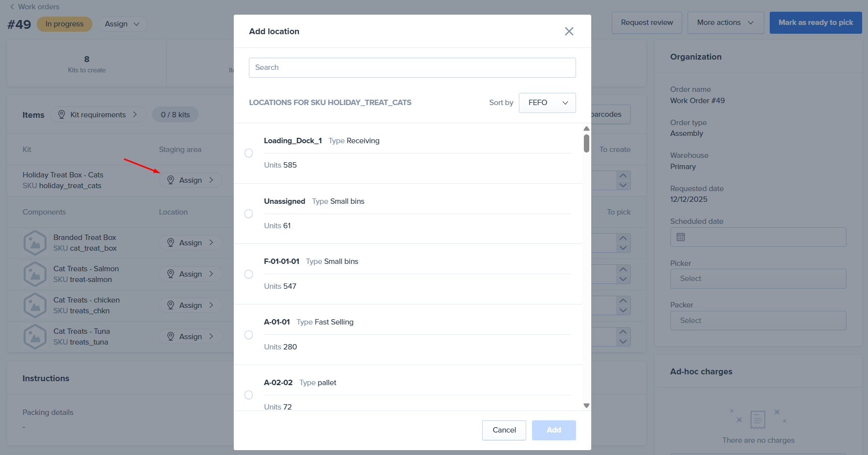Open the Assign dropdown next to In progress
The width and height of the screenshot is (868, 455).
122,24
